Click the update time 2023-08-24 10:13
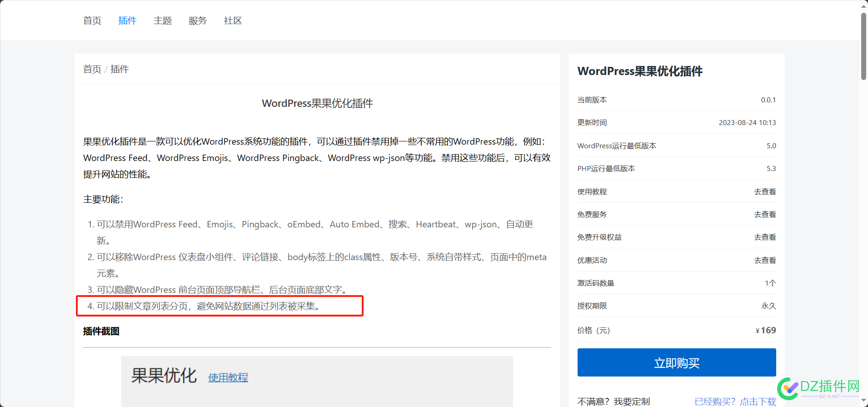 [x=747, y=122]
